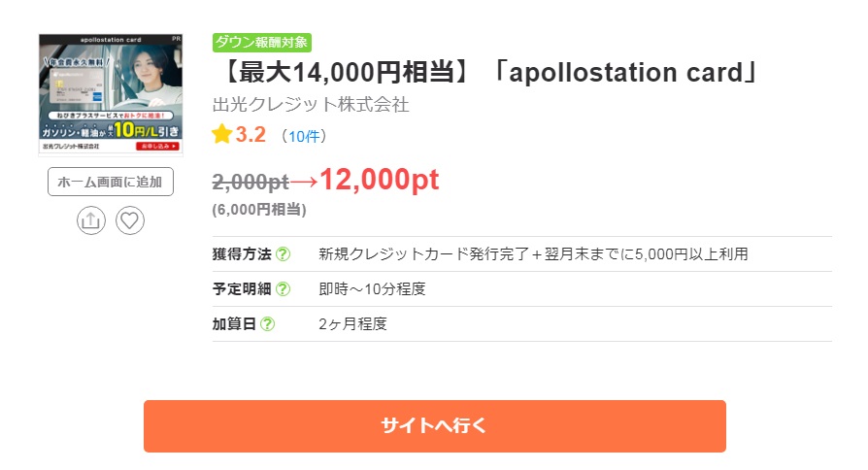The height and width of the screenshot is (470, 868).
Task: Click the American Express logo on card image
Action: tap(97, 96)
